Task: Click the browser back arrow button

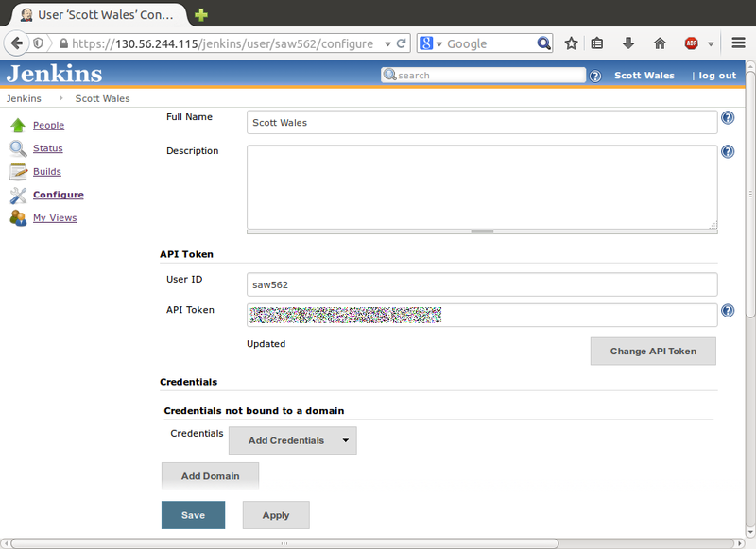Action: [16, 43]
